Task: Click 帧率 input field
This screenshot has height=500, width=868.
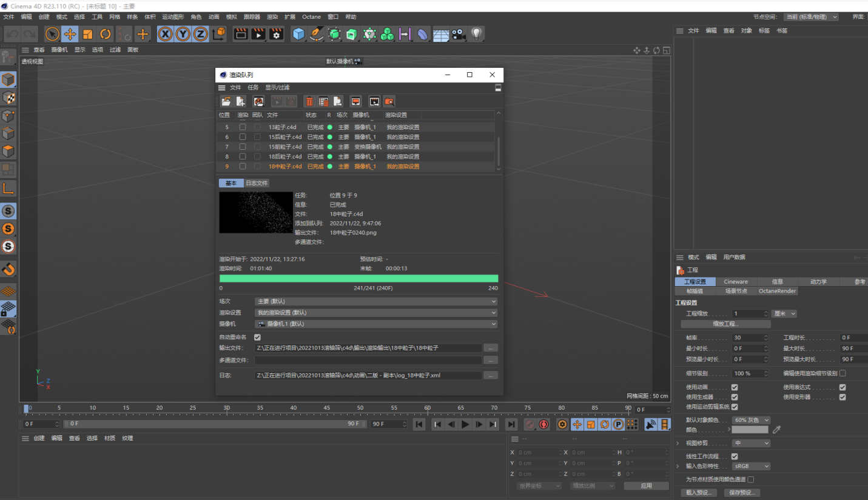Action: 750,338
